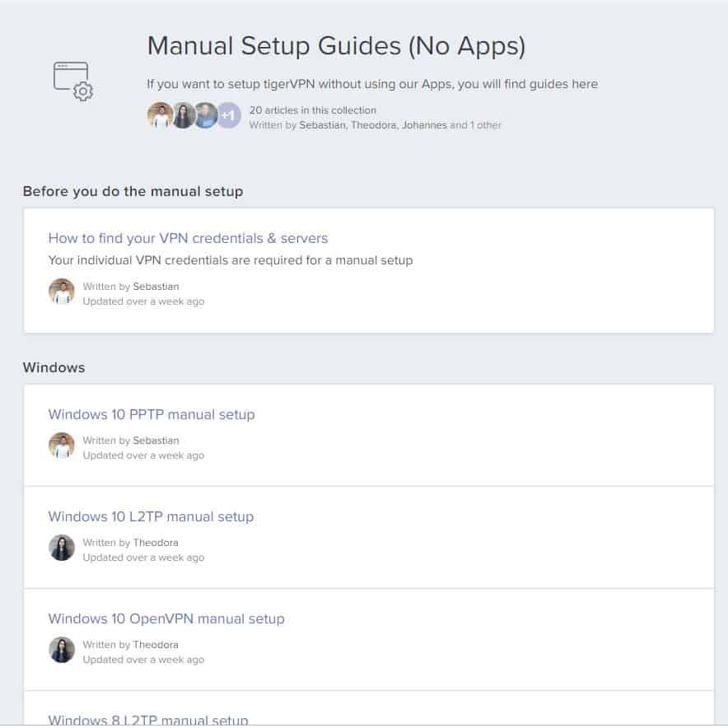Click the +1 additional author badge
Viewport: 728px width, 728px height.
pos(229,115)
